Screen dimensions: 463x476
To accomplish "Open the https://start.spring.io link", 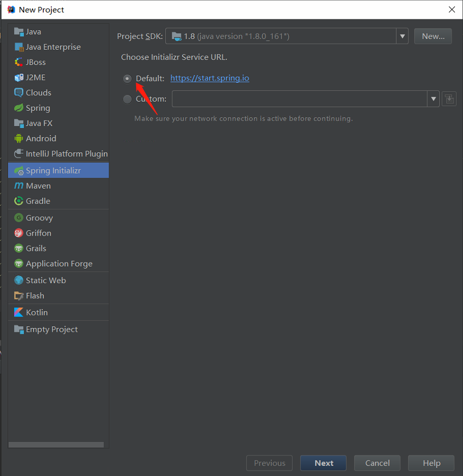I will point(210,78).
